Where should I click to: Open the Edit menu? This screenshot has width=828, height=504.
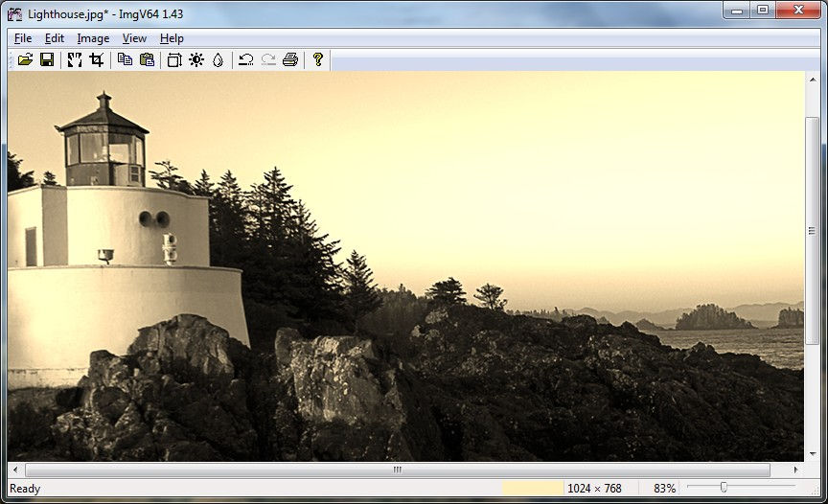point(55,38)
